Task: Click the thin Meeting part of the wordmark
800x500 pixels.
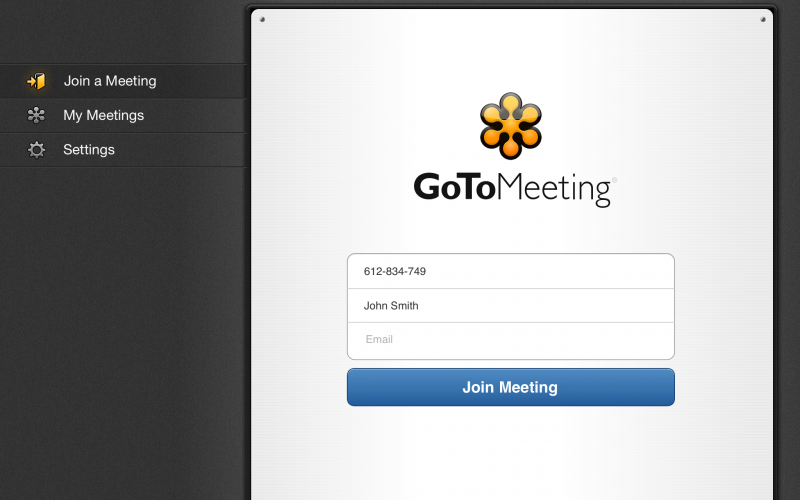Action: (x=554, y=189)
